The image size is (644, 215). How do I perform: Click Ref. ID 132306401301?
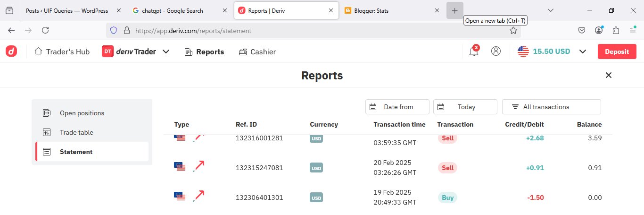click(259, 198)
